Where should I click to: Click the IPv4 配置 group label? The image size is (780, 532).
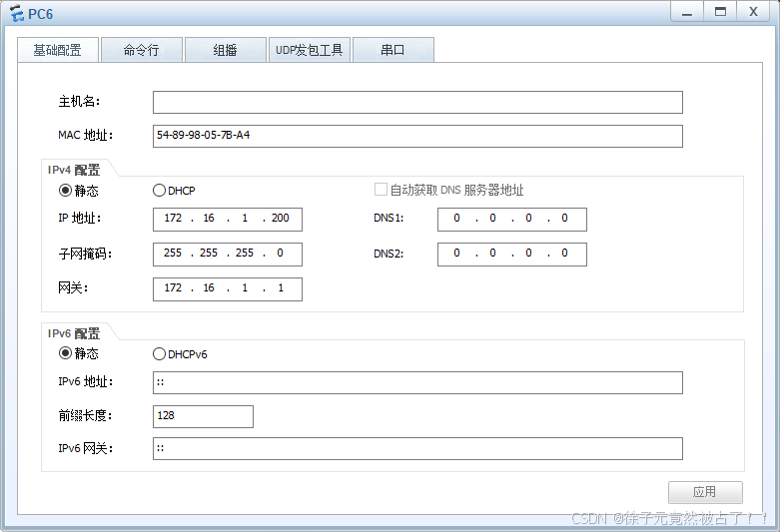click(74, 170)
